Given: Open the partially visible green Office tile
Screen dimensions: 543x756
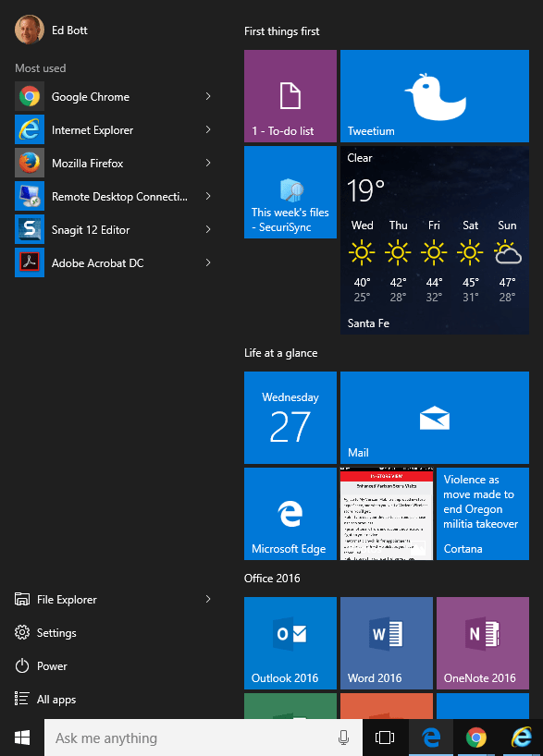Looking at the screenshot, I should point(290,706).
